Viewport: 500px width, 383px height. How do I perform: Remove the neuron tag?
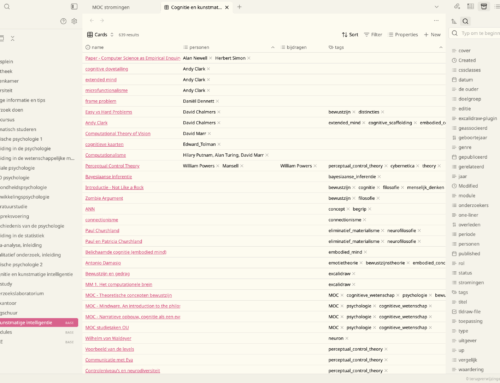(x=347, y=338)
